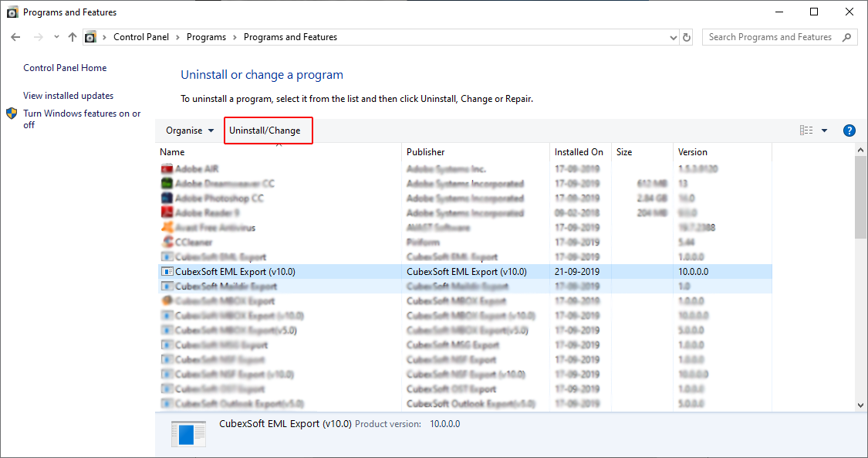Open the address bar history dropdown
This screenshot has width=868, height=458.
tap(673, 38)
